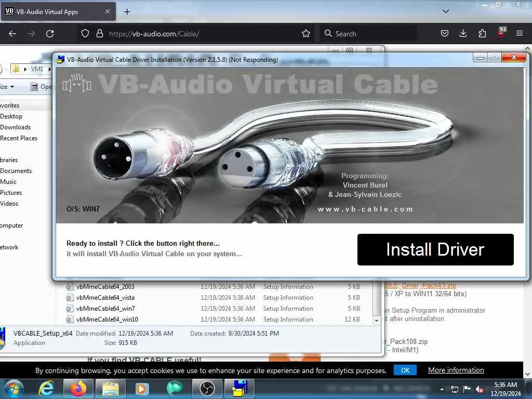Click the Firefox forward arrow
The width and height of the screenshot is (532, 399).
point(31,34)
